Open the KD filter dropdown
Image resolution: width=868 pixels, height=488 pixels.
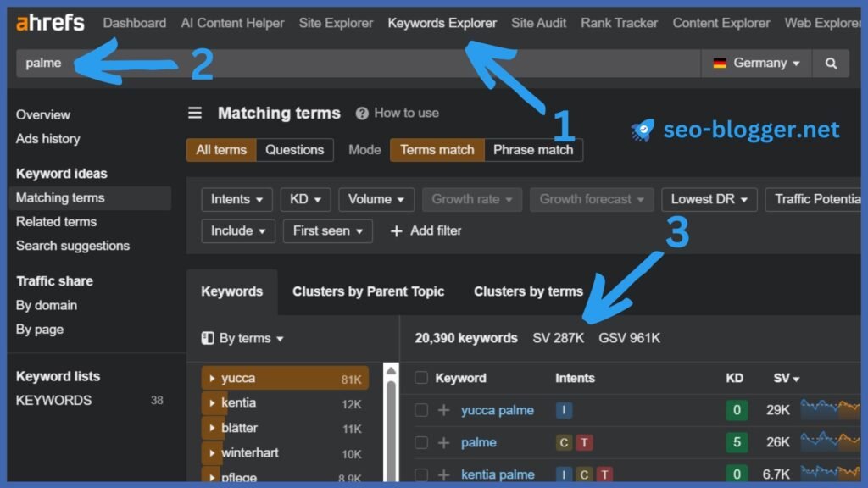pos(305,199)
